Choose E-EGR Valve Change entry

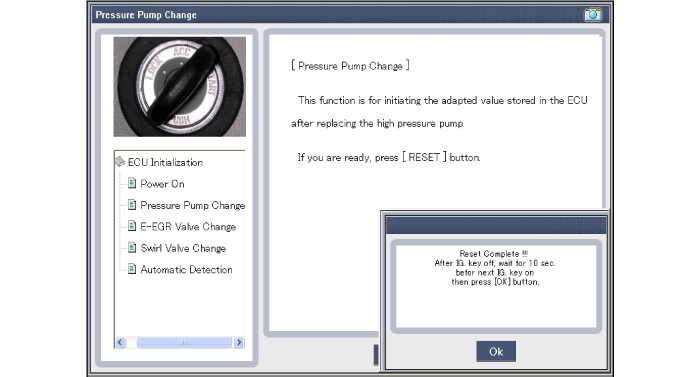coord(188,226)
